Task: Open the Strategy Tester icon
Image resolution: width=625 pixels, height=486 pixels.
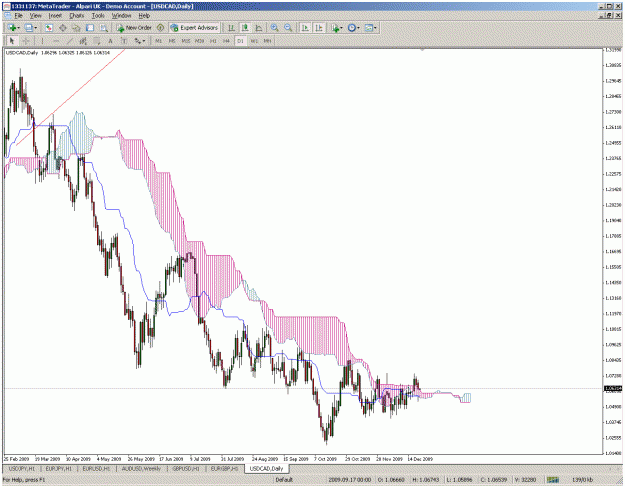Action: 104,28
